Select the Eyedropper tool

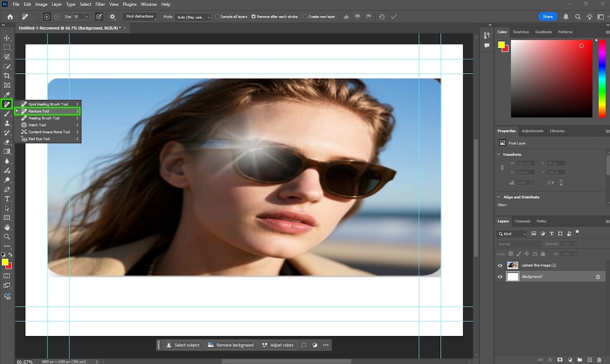(x=7, y=95)
